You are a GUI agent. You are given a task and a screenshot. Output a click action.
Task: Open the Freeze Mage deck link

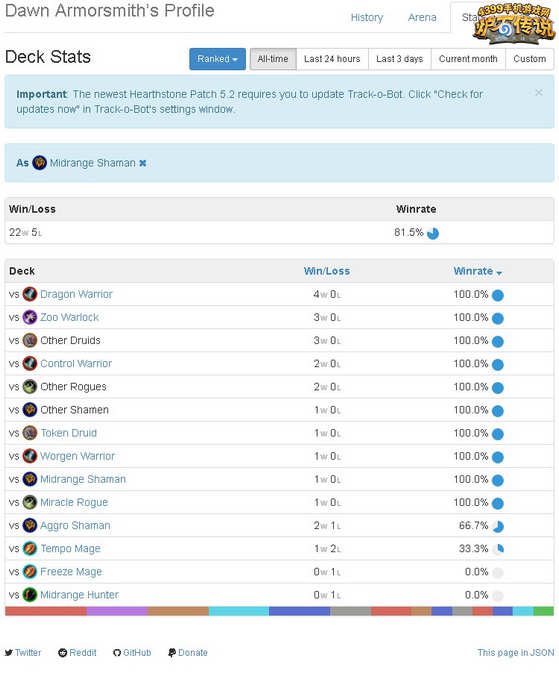[x=71, y=571]
